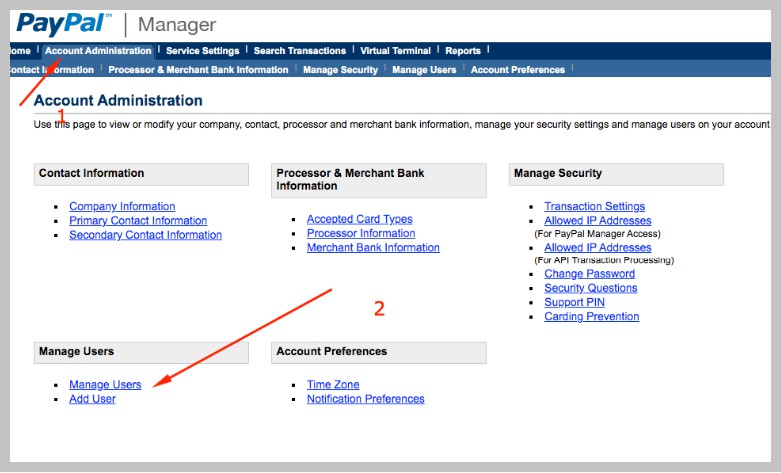Screen dimensions: 781x473
Task: Click the Company Information link
Action: click(x=122, y=207)
